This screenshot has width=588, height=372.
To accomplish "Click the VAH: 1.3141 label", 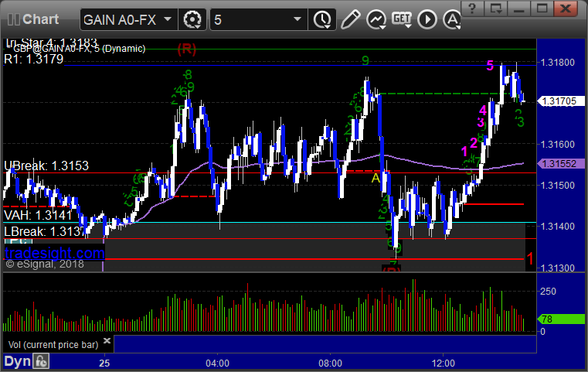I will click(x=38, y=215).
